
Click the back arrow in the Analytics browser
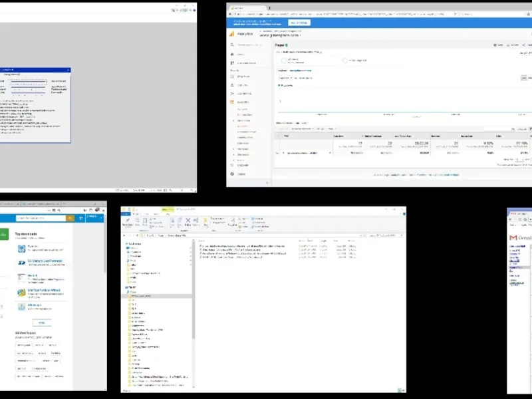pyautogui.click(x=230, y=14)
